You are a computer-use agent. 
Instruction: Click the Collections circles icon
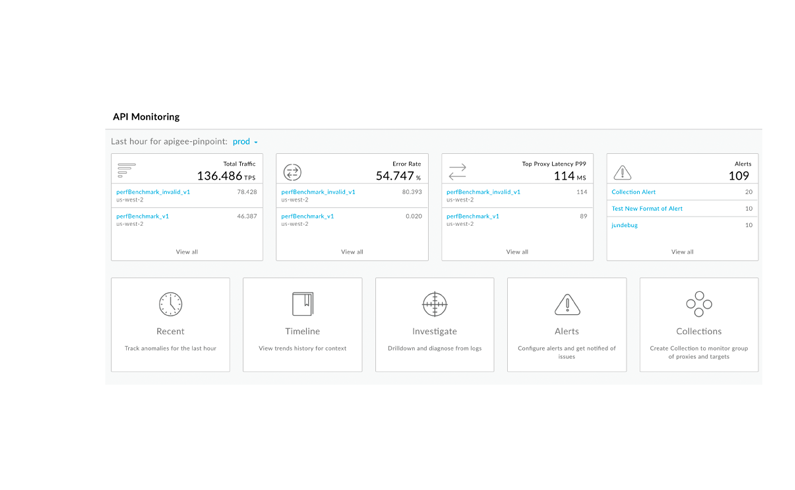tap(699, 304)
